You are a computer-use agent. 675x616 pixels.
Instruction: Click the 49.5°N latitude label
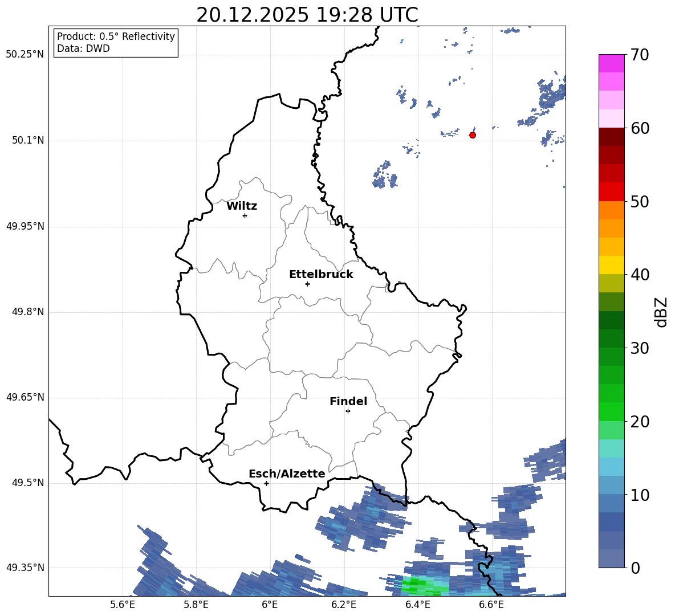(28, 483)
